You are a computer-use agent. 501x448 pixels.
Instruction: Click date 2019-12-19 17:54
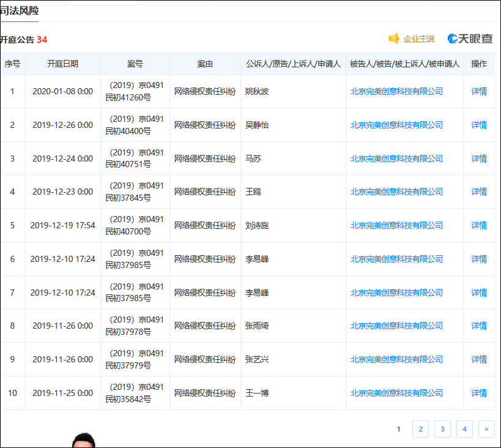(62, 225)
